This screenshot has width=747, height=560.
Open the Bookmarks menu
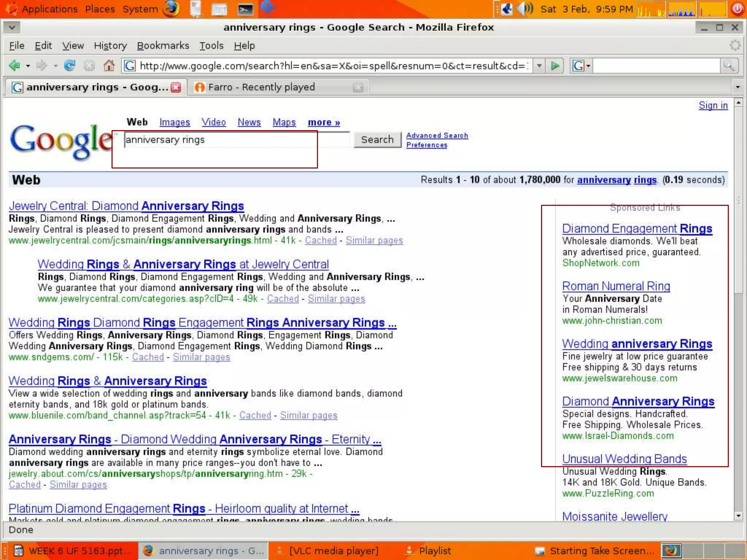coord(163,46)
